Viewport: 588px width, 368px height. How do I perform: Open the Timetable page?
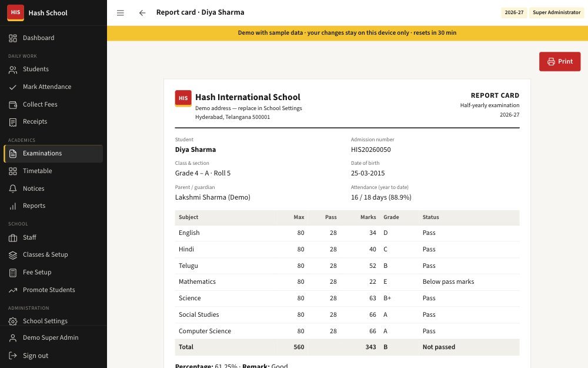pos(54,171)
